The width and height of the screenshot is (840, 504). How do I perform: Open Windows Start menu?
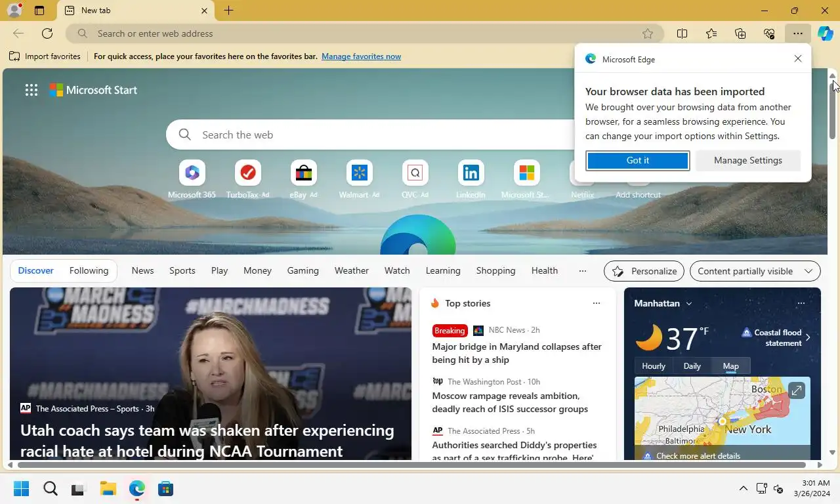pos(22,488)
